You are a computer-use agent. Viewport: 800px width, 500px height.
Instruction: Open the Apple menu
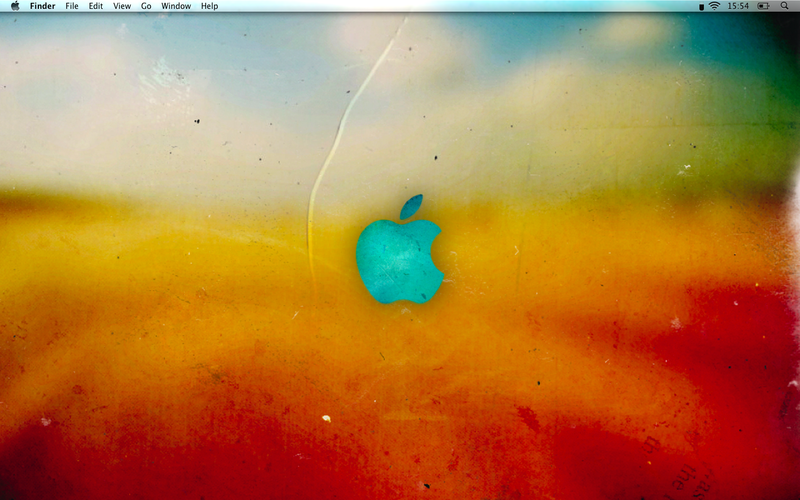tap(15, 6)
